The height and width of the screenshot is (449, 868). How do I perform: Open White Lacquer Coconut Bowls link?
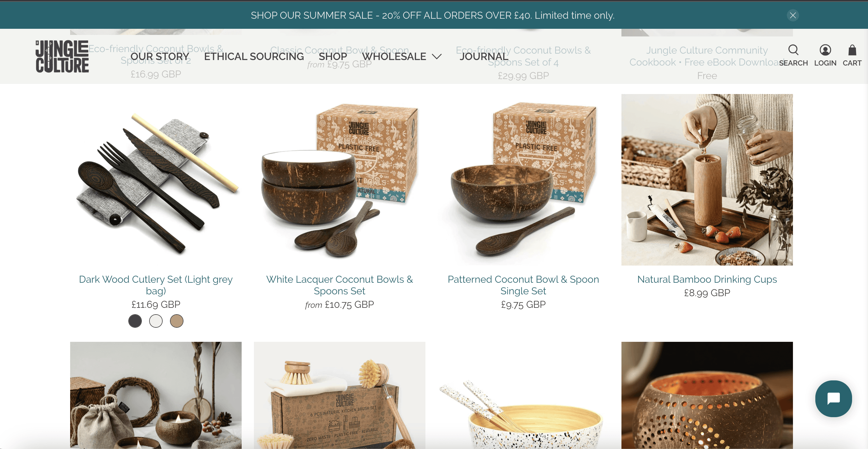(339, 285)
